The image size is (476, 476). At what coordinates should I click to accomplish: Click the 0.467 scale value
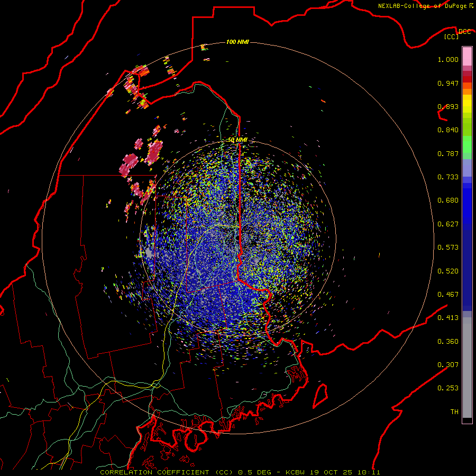point(448,295)
